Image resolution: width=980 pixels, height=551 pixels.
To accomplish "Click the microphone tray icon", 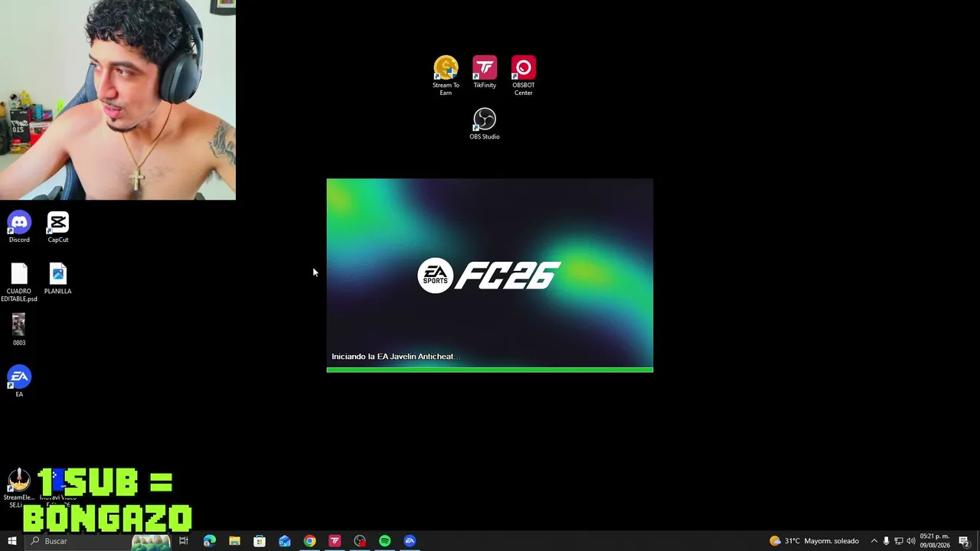I will tap(887, 541).
